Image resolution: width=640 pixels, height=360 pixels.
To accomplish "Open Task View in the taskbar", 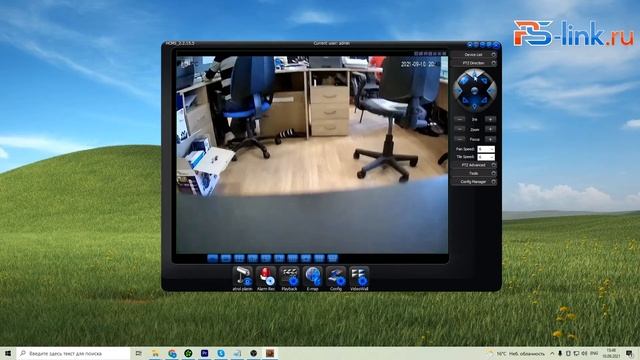I will tap(139, 353).
